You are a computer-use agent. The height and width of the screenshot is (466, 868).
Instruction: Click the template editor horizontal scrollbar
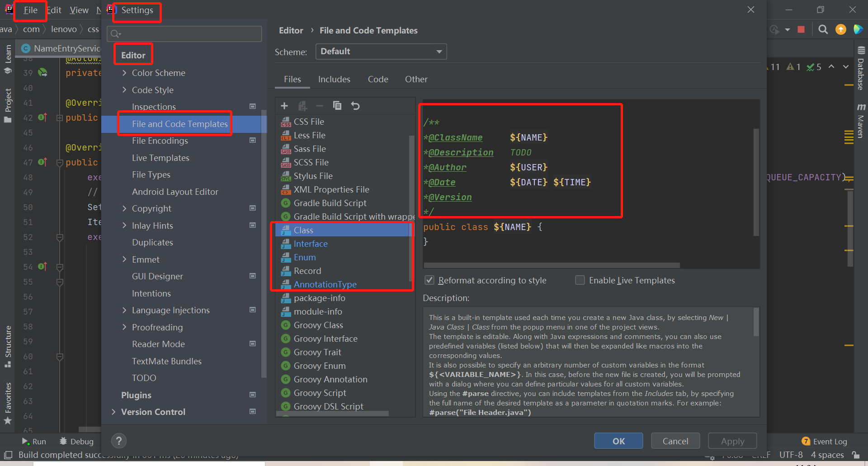pyautogui.click(x=552, y=265)
